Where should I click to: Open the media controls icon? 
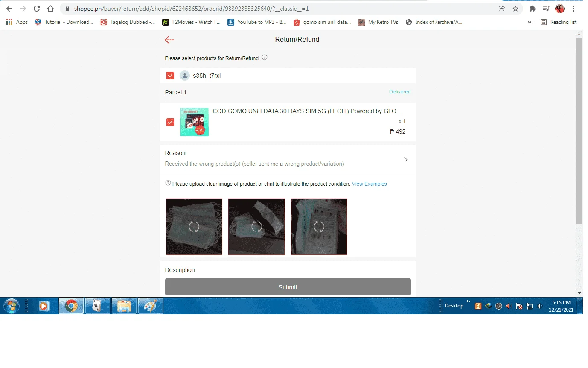tap(546, 9)
